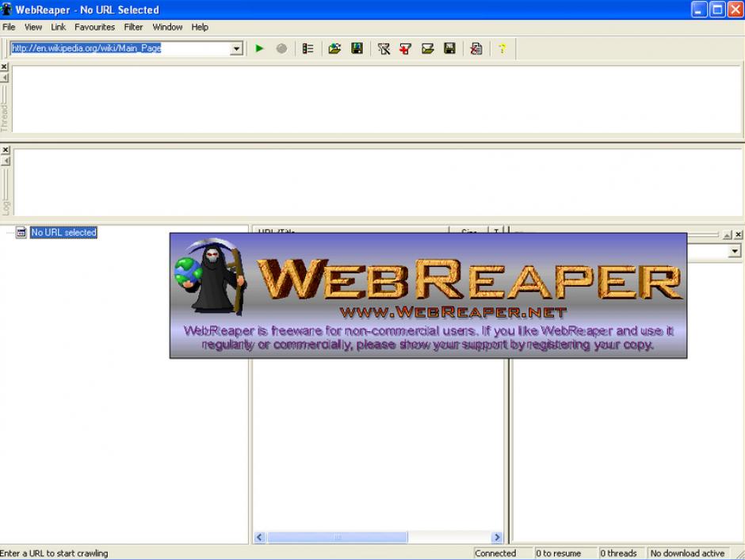
Task: Click the www.WebReaper.net text on banner
Action: (x=453, y=313)
